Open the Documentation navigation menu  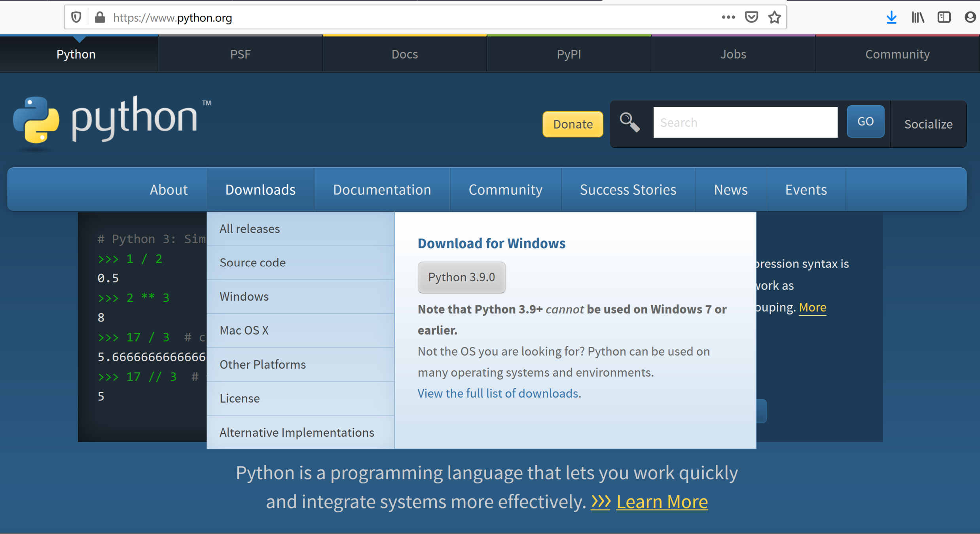point(382,189)
